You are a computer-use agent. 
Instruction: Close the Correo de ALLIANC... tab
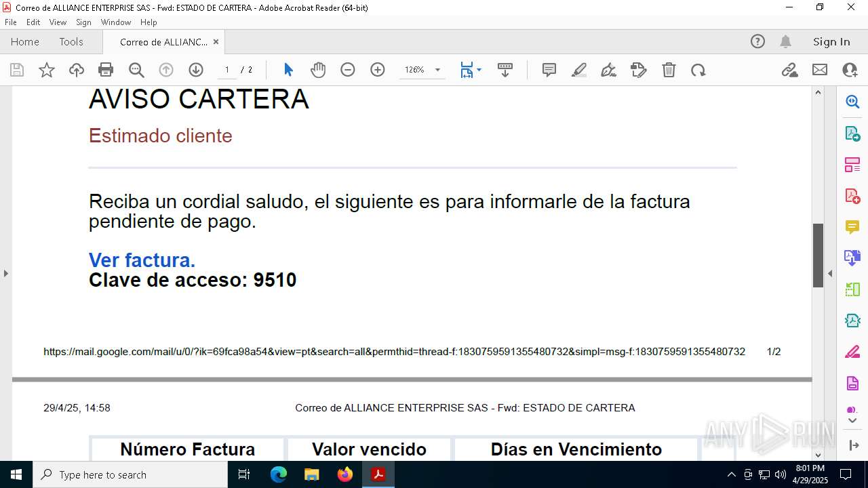point(216,42)
